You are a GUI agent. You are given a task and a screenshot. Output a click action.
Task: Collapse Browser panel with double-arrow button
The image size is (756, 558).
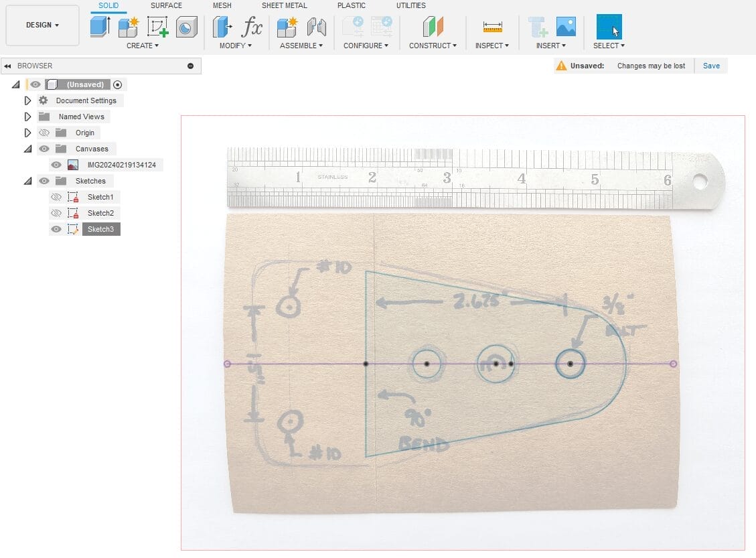click(x=7, y=66)
